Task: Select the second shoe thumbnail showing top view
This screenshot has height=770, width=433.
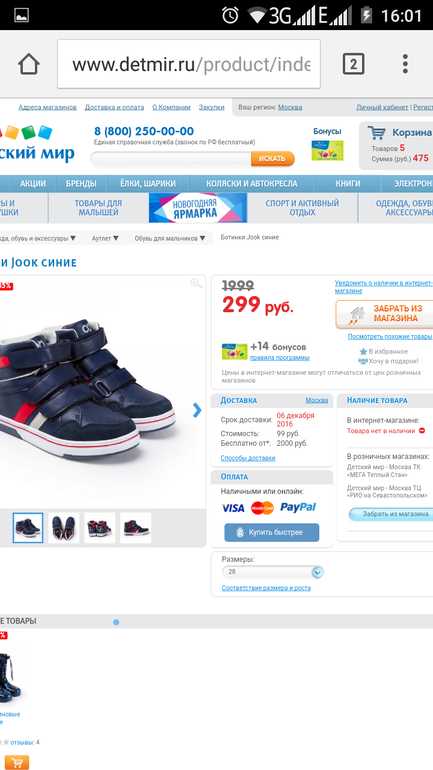Action: click(x=64, y=528)
